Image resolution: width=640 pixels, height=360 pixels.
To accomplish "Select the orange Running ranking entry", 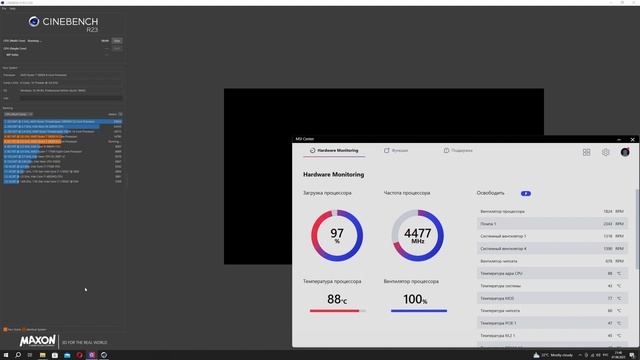I will (62, 141).
